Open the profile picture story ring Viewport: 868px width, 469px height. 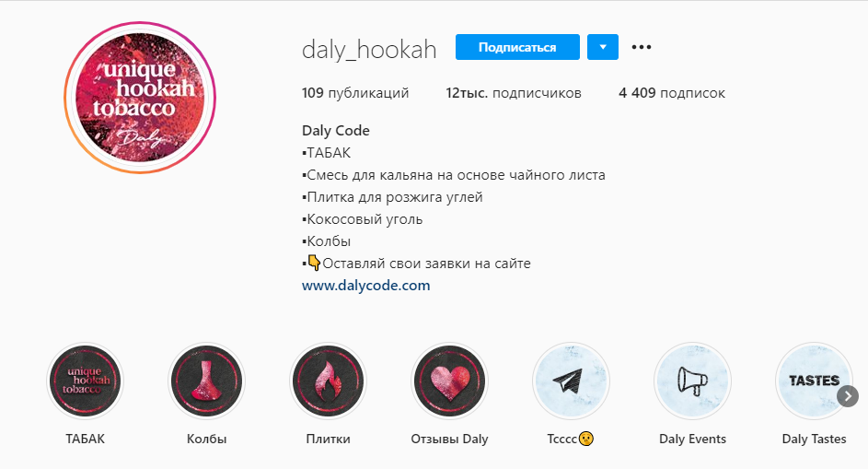pyautogui.click(x=140, y=98)
